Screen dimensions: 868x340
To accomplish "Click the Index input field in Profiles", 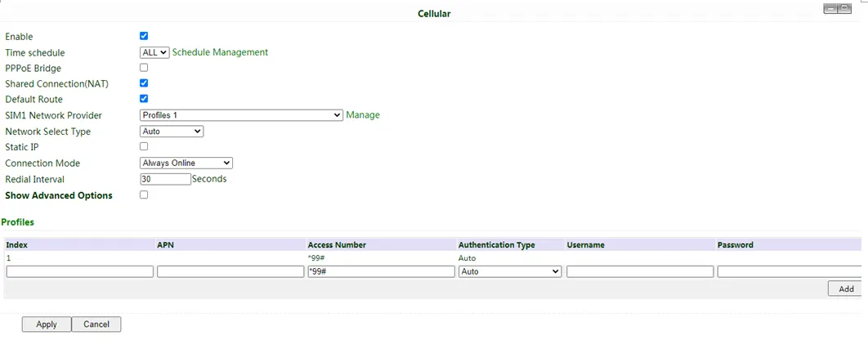I will click(x=80, y=272).
